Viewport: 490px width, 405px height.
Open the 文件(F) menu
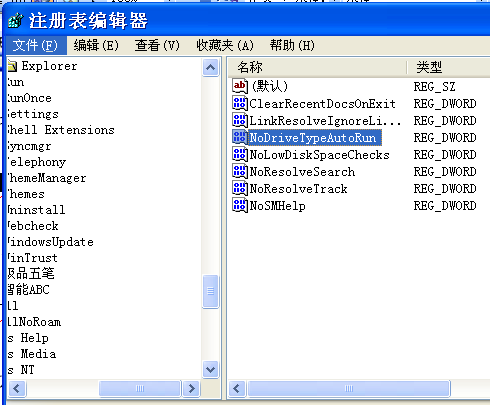[x=35, y=45]
